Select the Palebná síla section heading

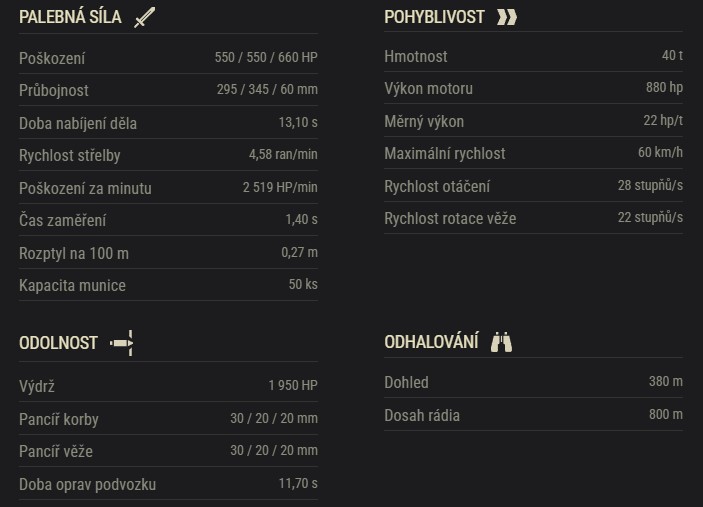[x=70, y=17]
